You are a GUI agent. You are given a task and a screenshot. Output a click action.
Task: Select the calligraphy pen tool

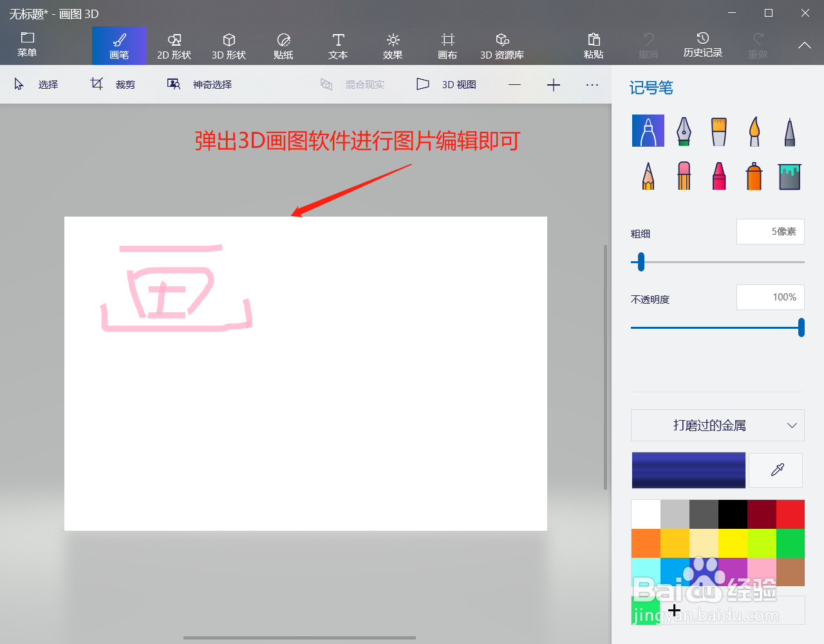(x=683, y=130)
